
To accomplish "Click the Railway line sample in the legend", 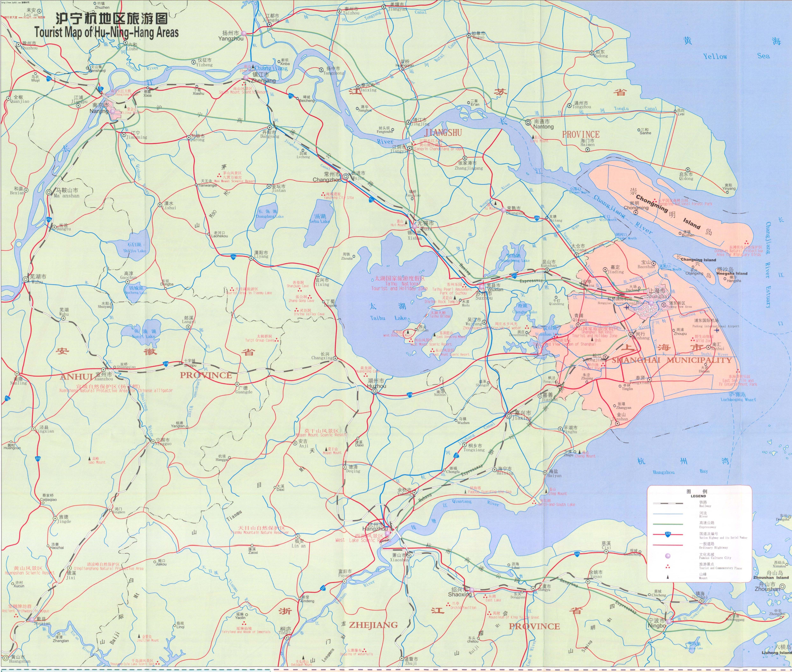I will tap(668, 504).
